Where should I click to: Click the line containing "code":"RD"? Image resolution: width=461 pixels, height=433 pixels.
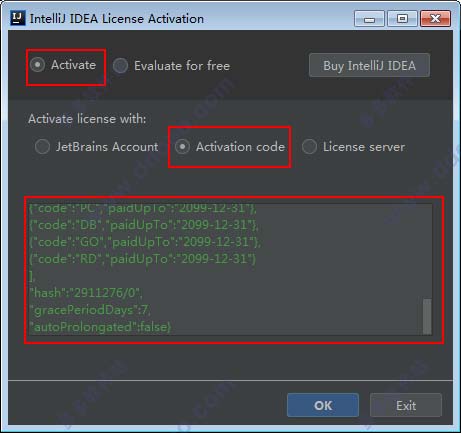coord(143,259)
